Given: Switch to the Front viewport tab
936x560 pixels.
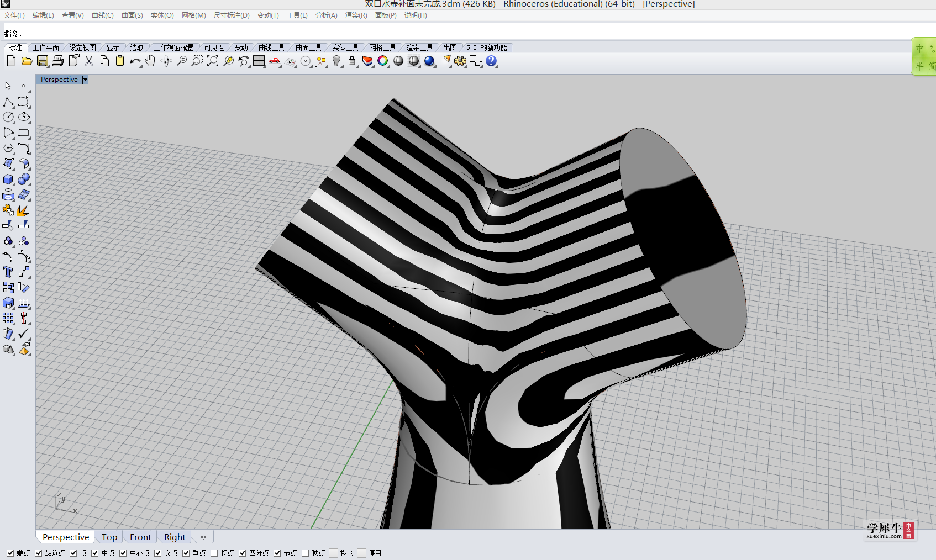Looking at the screenshot, I should pos(140,537).
